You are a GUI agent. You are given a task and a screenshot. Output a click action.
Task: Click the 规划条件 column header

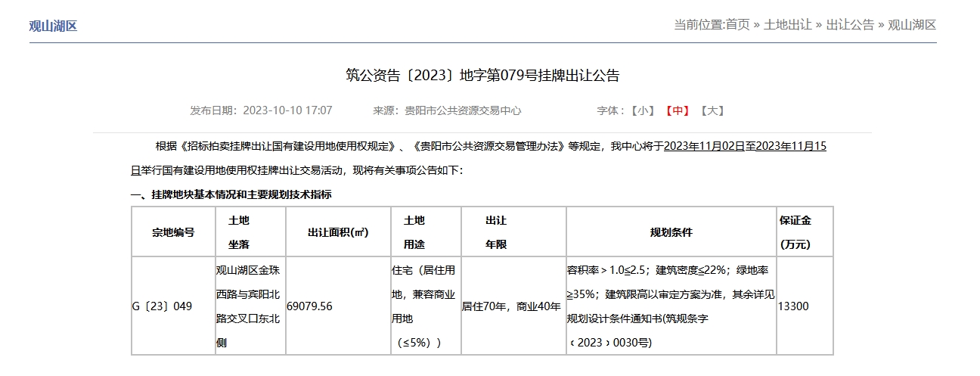coord(671,232)
